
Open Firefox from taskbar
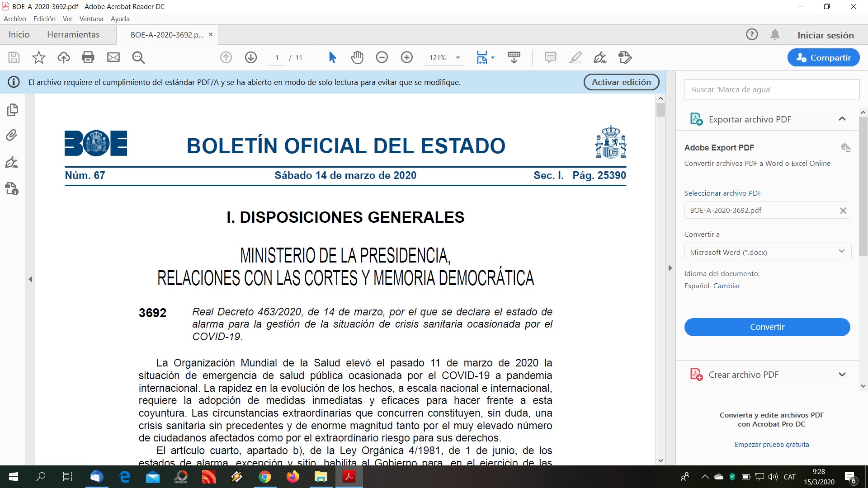tap(293, 477)
